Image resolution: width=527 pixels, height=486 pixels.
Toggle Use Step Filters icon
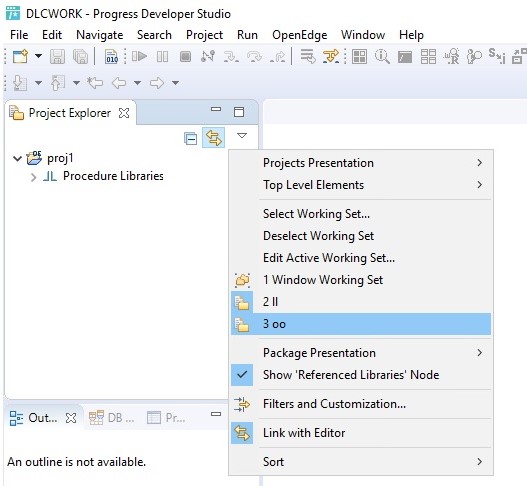[x=331, y=56]
